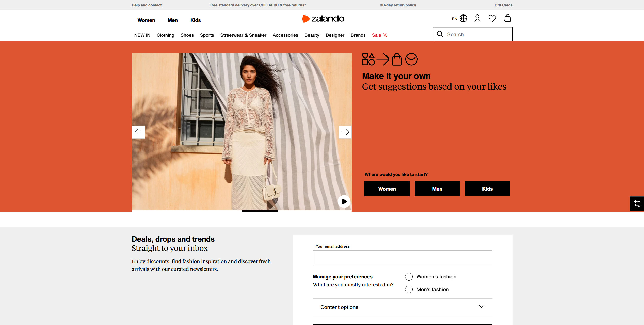Start with the black Men button
Image resolution: width=644 pixels, height=325 pixels.
tap(437, 189)
